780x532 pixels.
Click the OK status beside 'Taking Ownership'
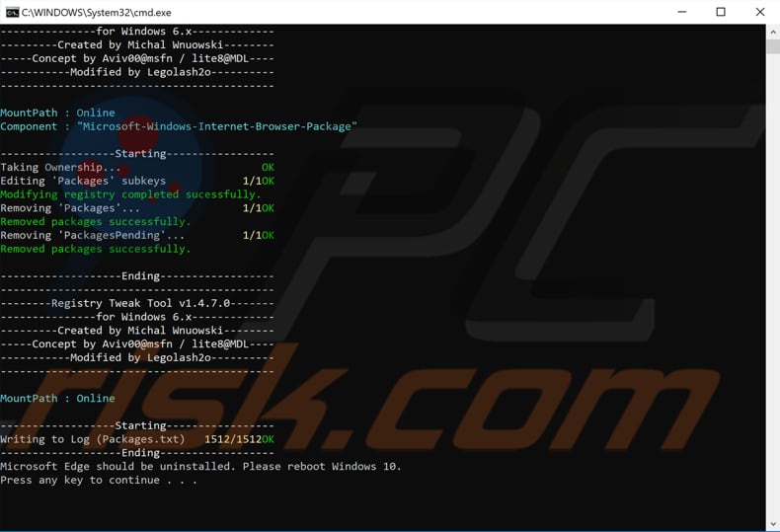pyautogui.click(x=269, y=167)
